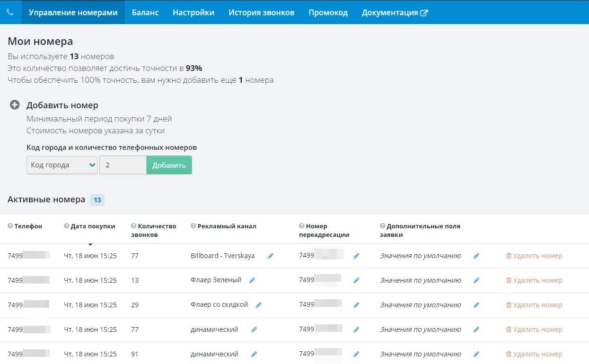Open the История звонков section
The height and width of the screenshot is (364, 589).
[261, 13]
